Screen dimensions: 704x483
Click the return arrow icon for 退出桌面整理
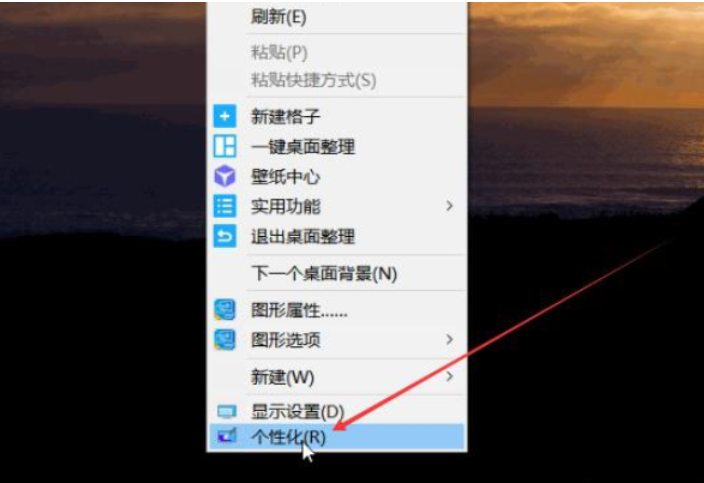point(224,236)
